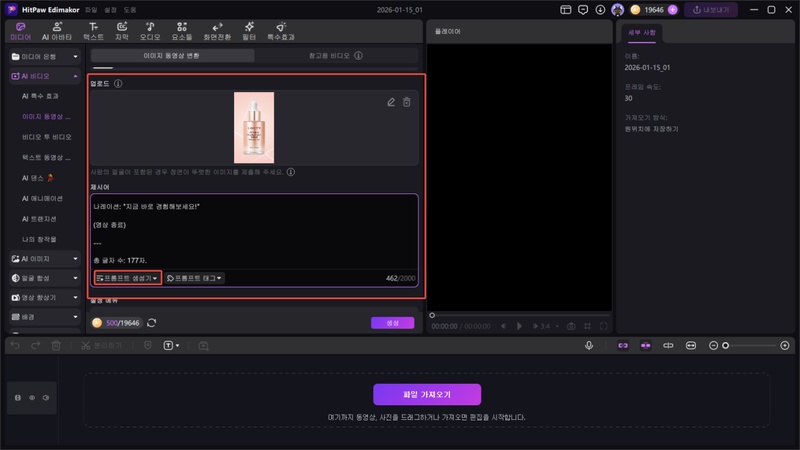Toggle the track visibility eye icon

[30, 397]
